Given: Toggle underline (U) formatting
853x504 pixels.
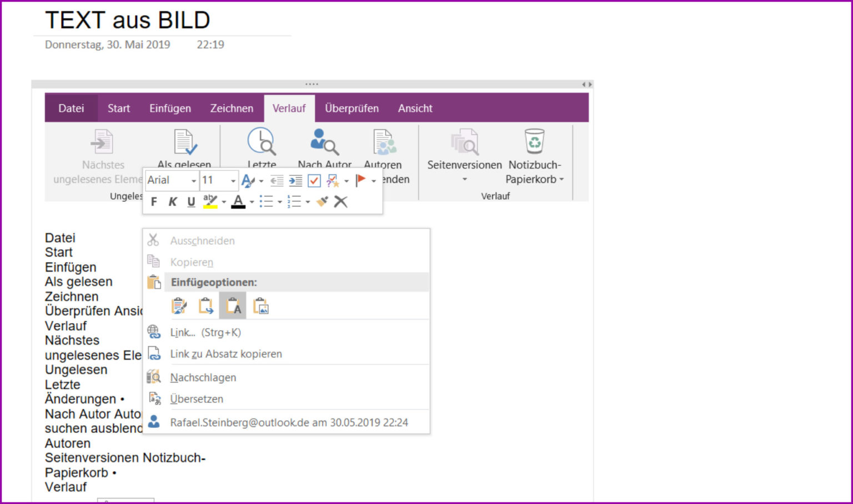Looking at the screenshot, I should click(191, 201).
